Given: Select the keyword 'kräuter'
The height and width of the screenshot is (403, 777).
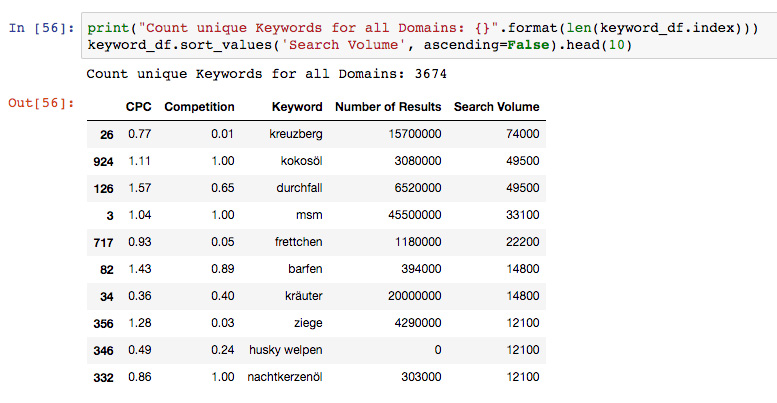Looking at the screenshot, I should 304,296.
